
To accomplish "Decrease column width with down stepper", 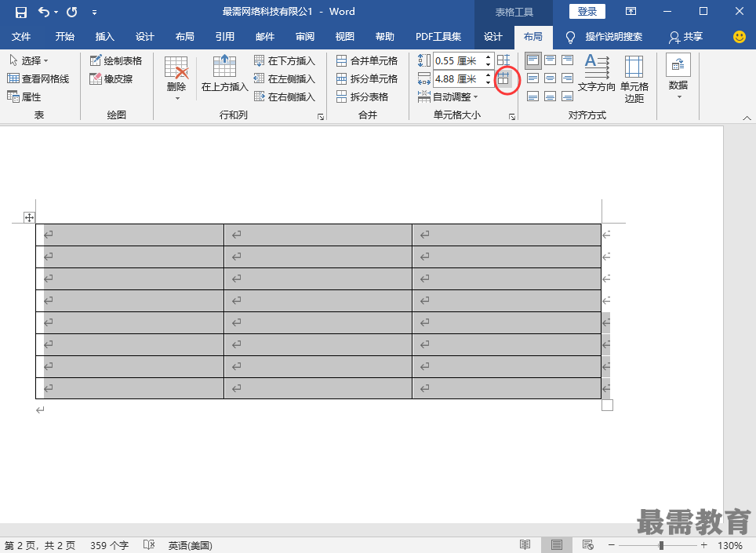I will click(488, 82).
